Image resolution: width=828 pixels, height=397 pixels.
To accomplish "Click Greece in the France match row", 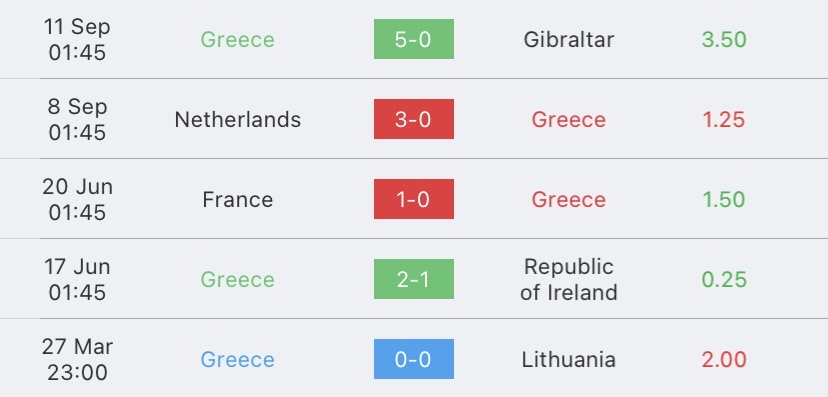I will (x=569, y=200).
